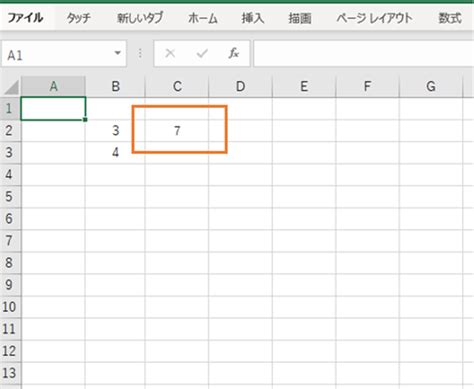This screenshot has width=474, height=389.
Task: Select the 新しいタブ ribbon tab
Action: point(140,18)
